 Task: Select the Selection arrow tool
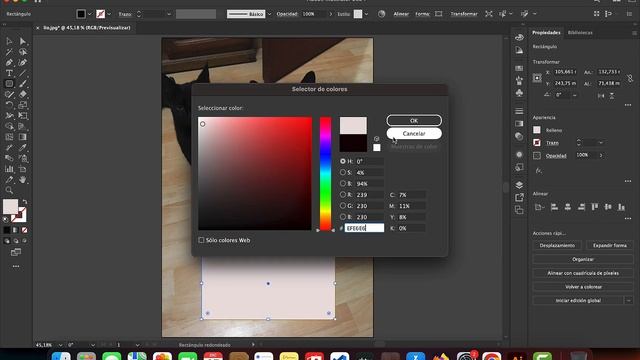pyautogui.click(x=9, y=41)
